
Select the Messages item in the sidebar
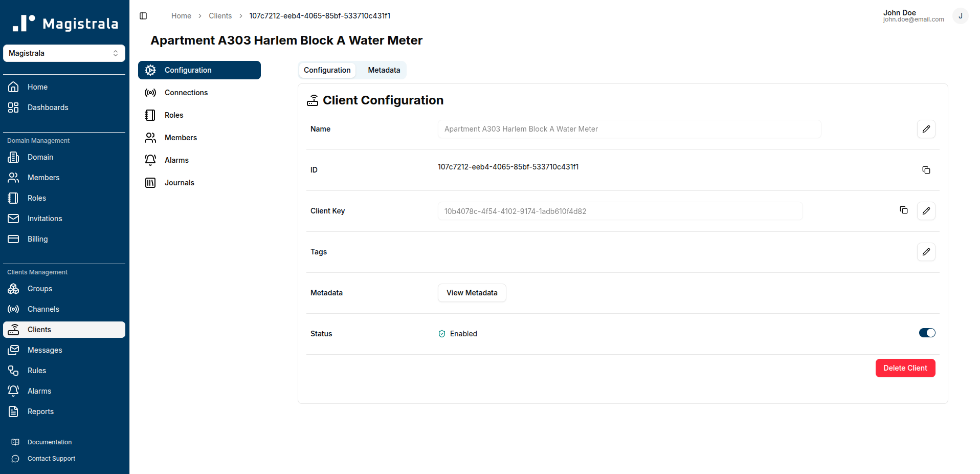click(45, 350)
